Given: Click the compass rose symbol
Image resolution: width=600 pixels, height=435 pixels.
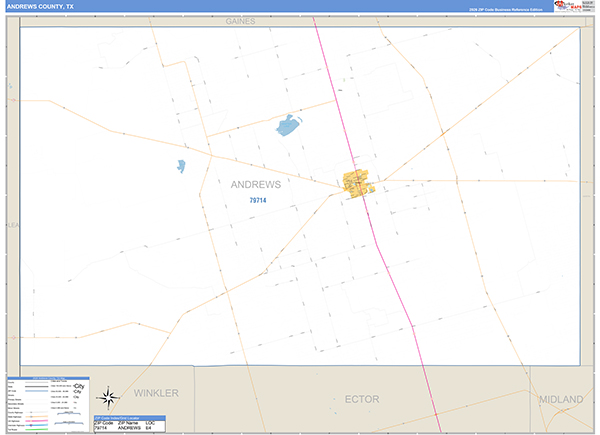Looking at the screenshot, I should click(x=108, y=398).
